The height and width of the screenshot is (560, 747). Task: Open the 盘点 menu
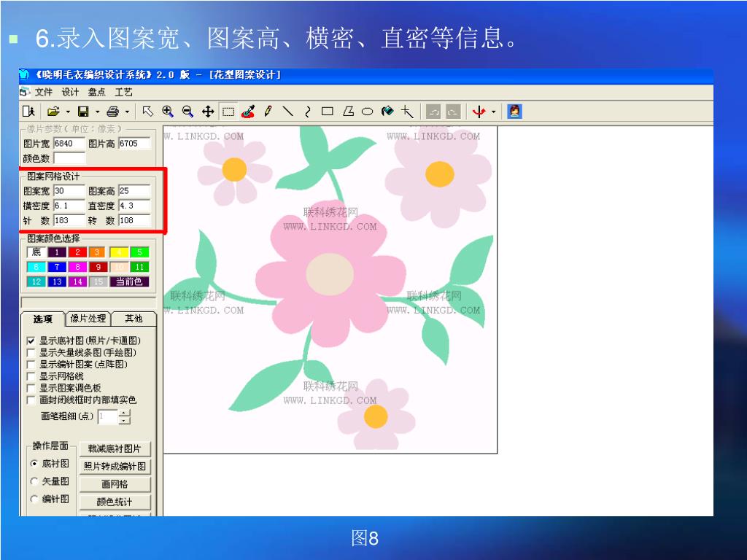pyautogui.click(x=97, y=92)
